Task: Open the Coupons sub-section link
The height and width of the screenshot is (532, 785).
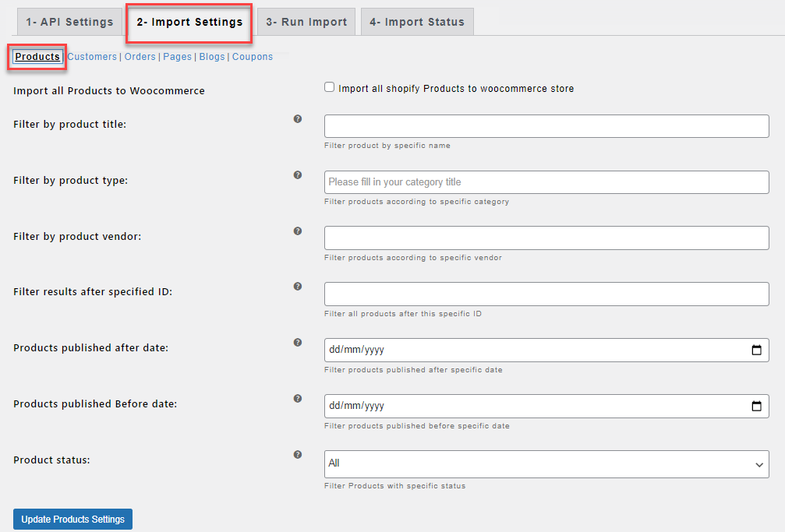Action: point(253,57)
